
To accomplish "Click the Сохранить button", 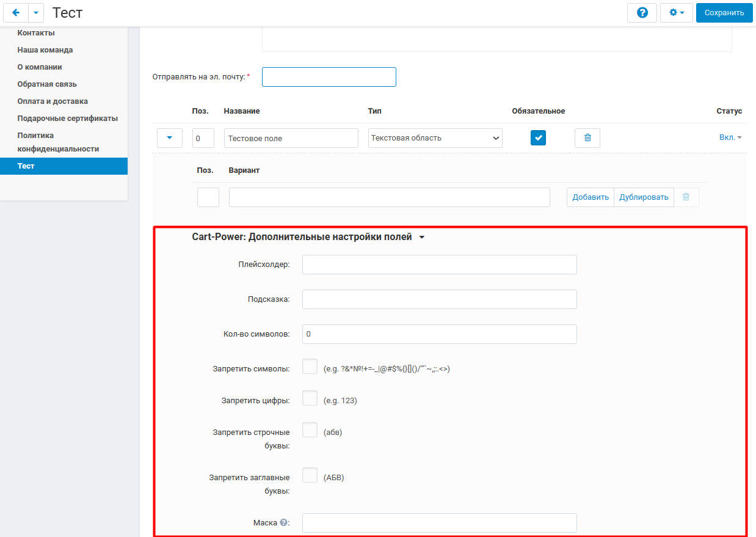I will coord(724,12).
